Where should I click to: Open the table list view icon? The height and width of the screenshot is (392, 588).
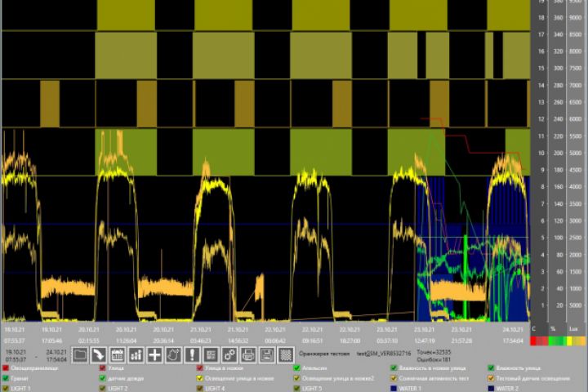coord(212,355)
